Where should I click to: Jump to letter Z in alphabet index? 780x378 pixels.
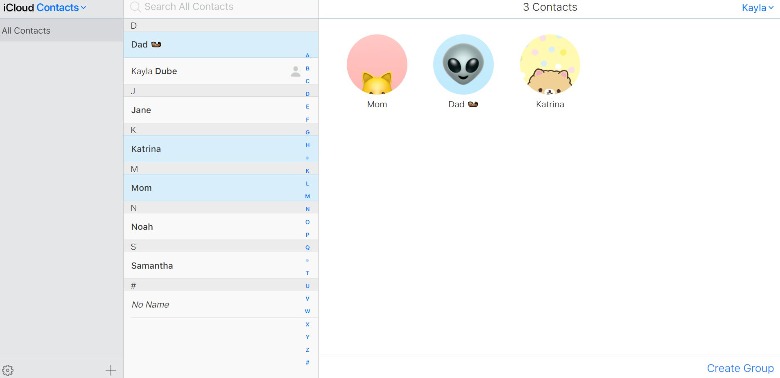(x=307, y=350)
